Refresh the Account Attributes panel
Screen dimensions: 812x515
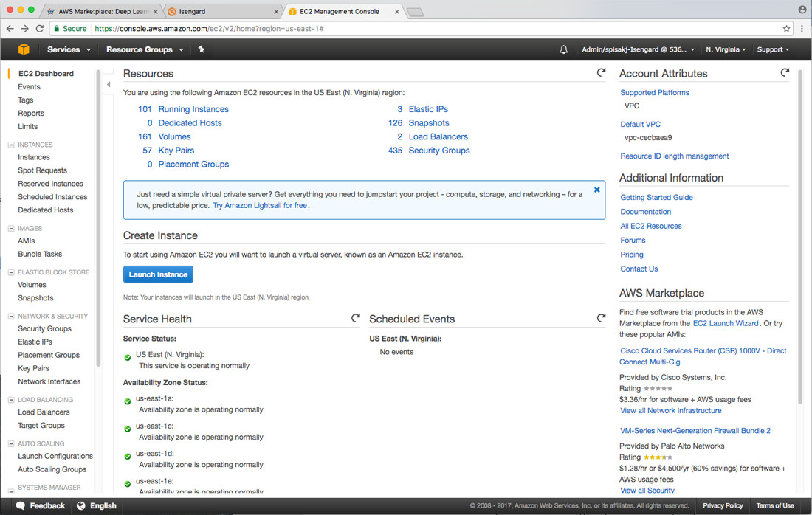point(785,73)
